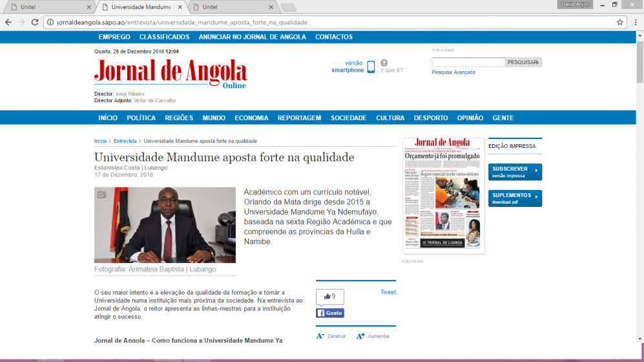The image size is (644, 362).
Task: Go to REPORTAGEM section
Action: click(x=300, y=118)
